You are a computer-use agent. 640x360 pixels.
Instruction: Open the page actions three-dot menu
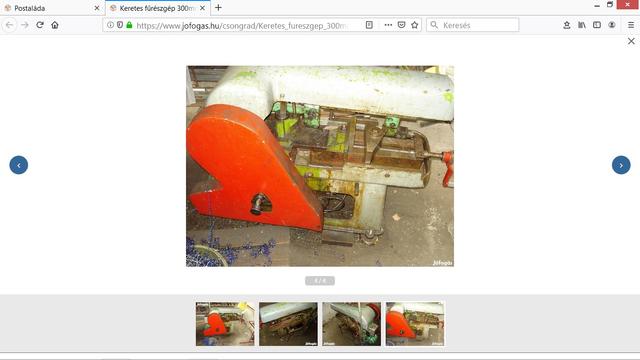pos(388,25)
